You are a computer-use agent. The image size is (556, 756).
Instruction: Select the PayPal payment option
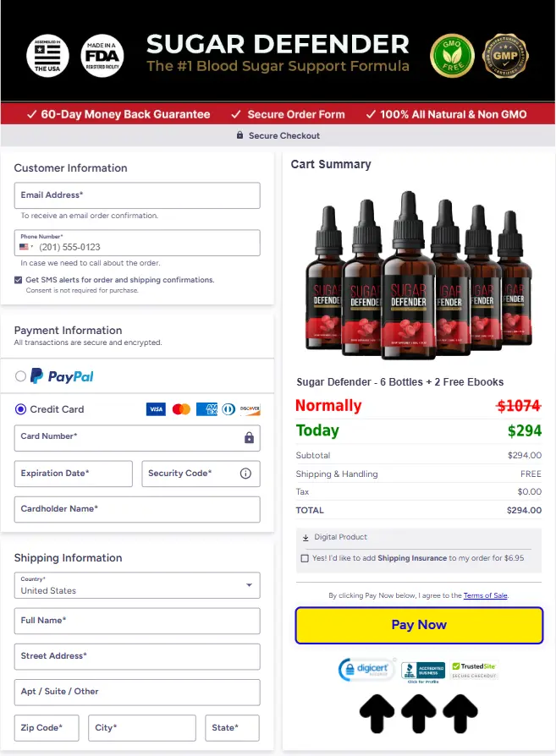(20, 376)
